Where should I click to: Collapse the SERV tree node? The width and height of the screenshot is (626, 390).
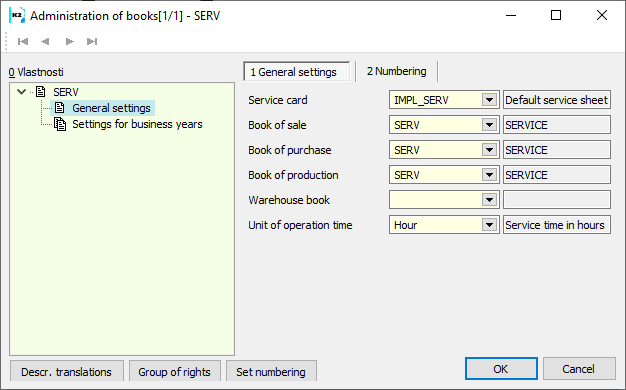(x=22, y=92)
